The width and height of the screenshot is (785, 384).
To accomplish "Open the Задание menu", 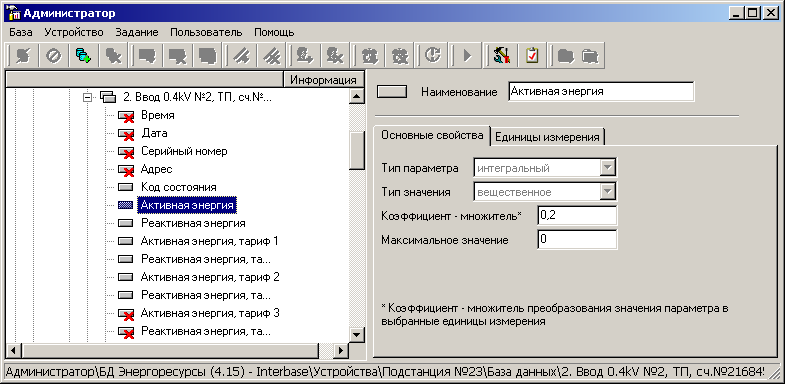I will (x=137, y=33).
